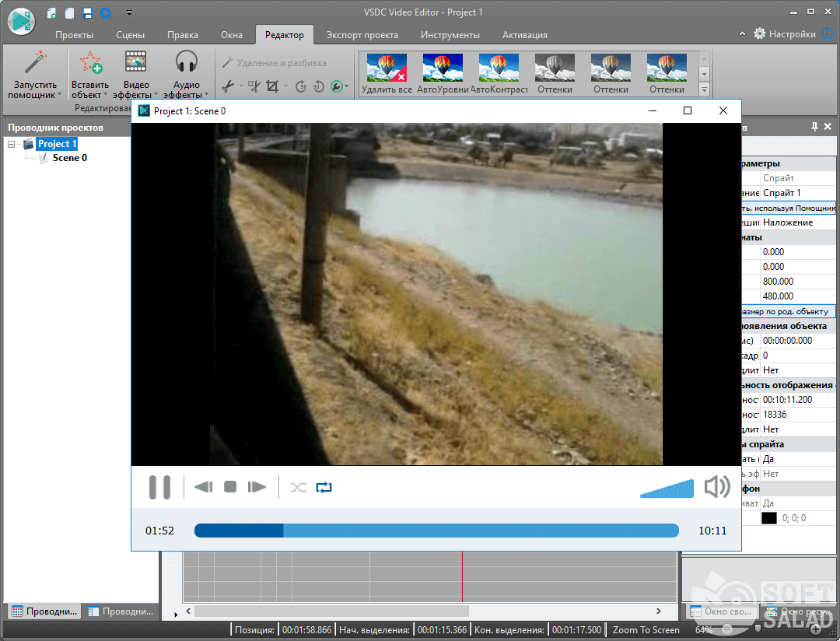Apply the АвтоКонтраст quick style
Viewport: 840px width, 641px height.
click(x=499, y=74)
